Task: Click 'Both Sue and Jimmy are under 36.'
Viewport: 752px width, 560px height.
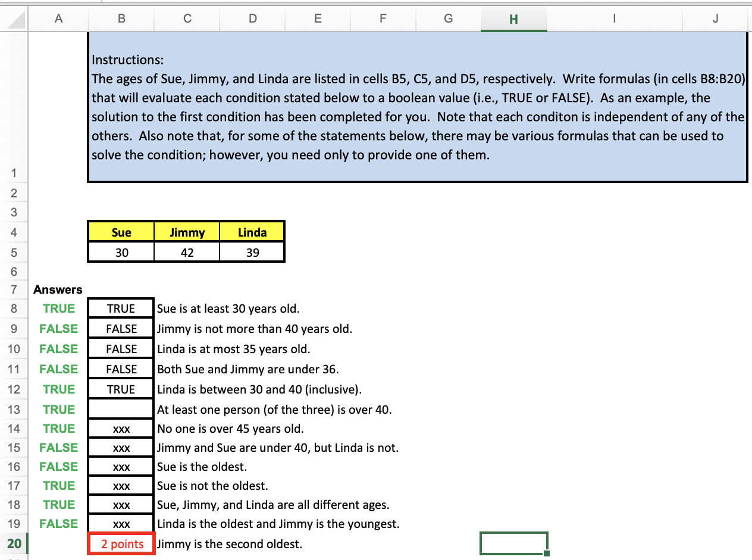Action: click(247, 369)
